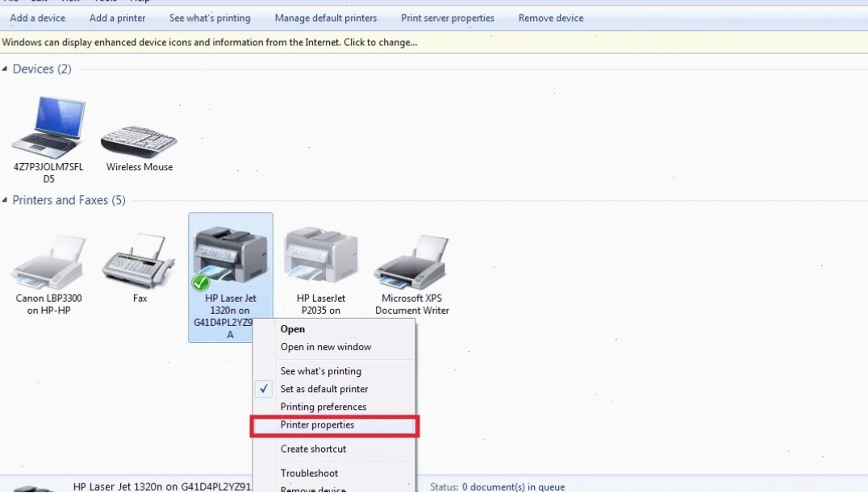Screen dimensions: 868x493
Task: Select the Fax device icon
Action: (140, 261)
